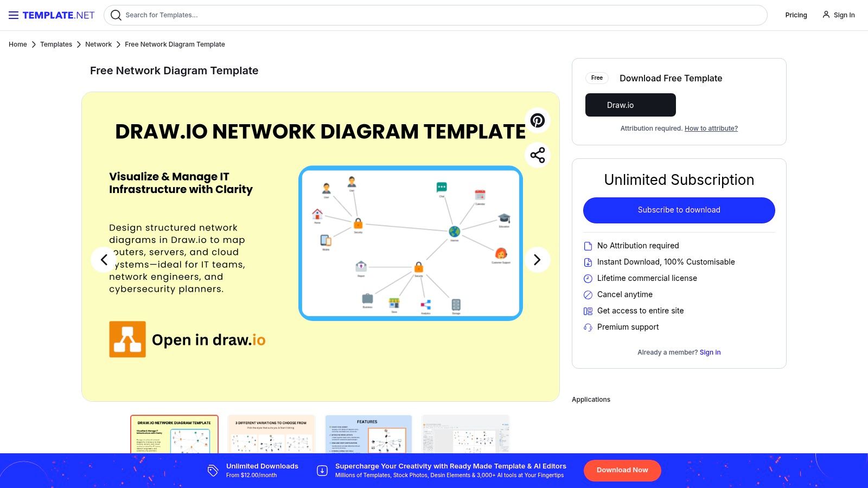The width and height of the screenshot is (868, 488).
Task: Click the Free badge
Action: [x=597, y=78]
